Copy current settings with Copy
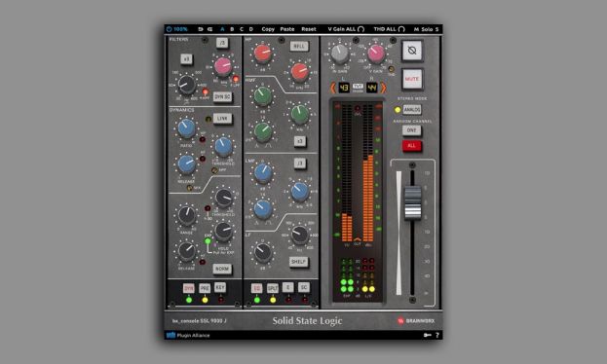 (x=268, y=29)
